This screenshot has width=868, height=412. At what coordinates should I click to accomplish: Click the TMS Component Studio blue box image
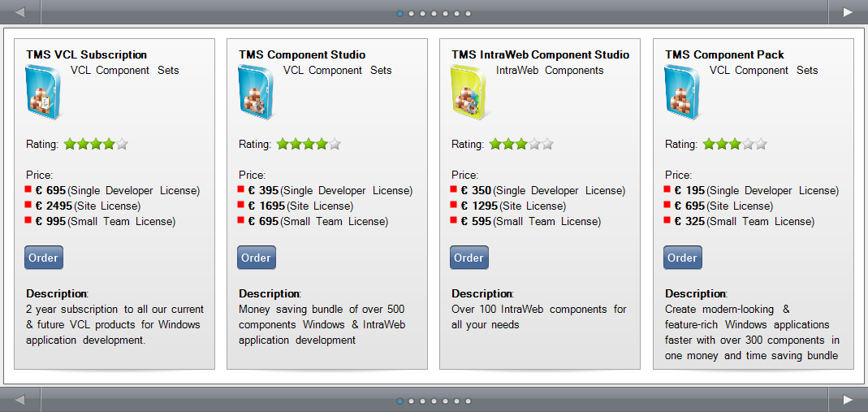(256, 92)
